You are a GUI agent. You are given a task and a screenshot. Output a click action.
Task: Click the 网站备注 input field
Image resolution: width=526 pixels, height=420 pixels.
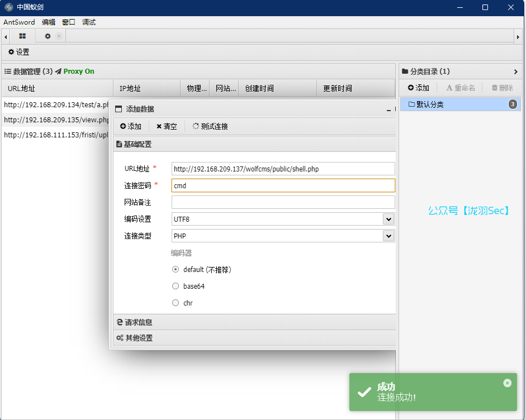pos(283,202)
